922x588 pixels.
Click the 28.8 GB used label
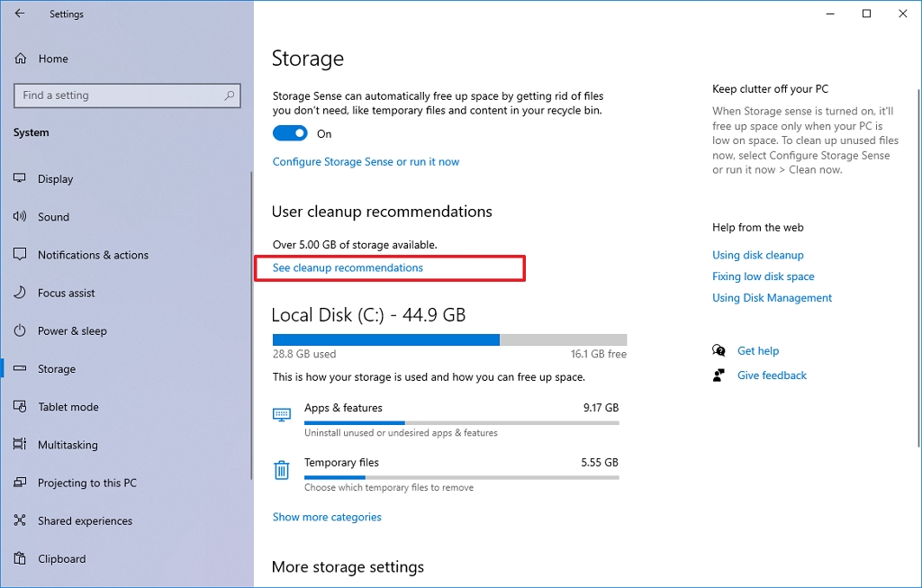(304, 354)
